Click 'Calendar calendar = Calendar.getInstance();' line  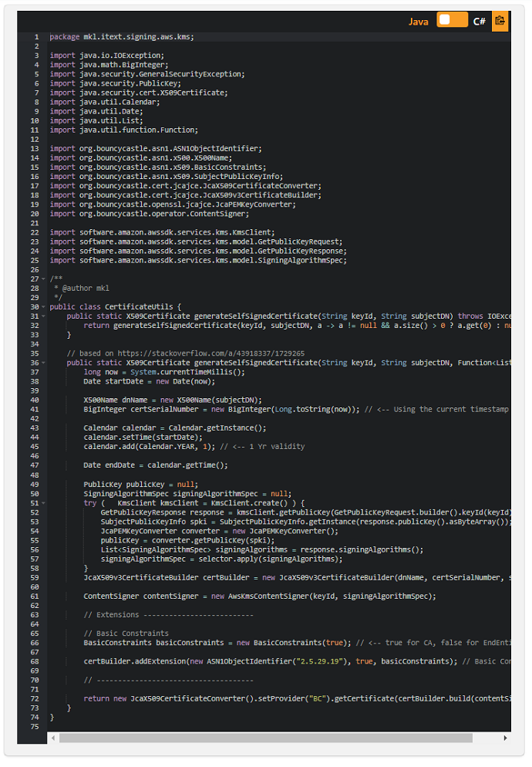[x=174, y=427]
